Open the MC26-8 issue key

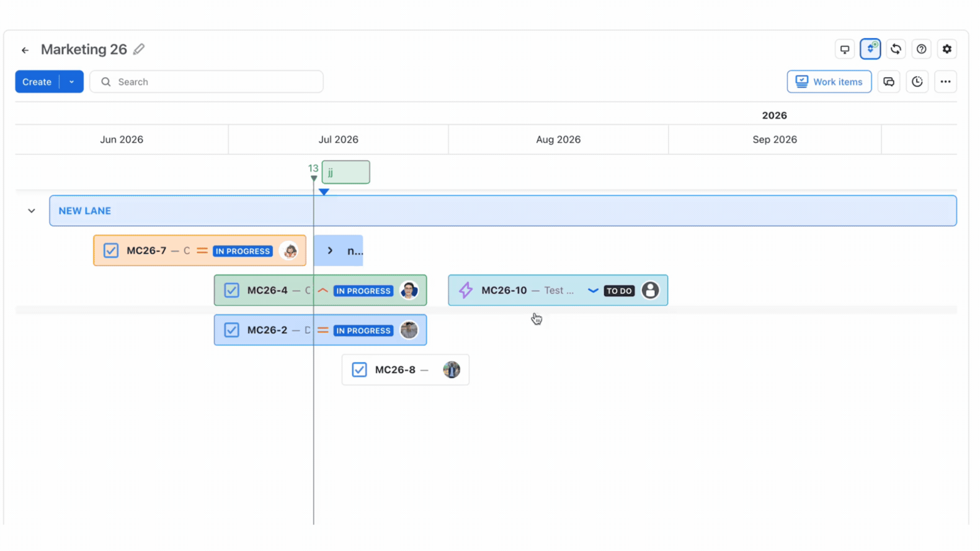(x=395, y=370)
